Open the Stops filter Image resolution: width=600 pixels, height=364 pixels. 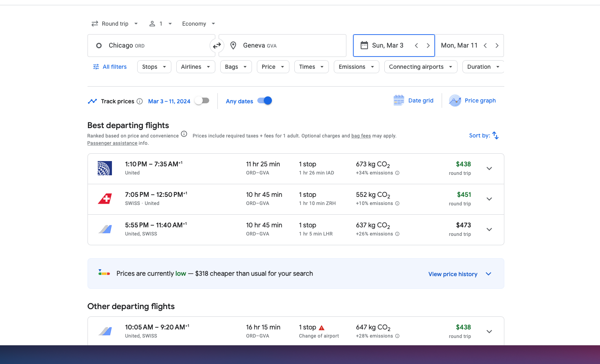click(154, 67)
